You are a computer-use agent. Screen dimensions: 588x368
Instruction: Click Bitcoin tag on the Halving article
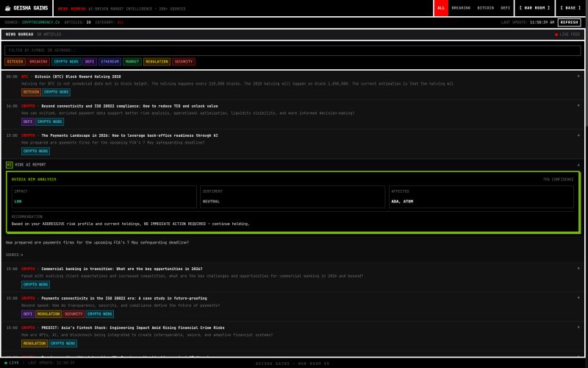(31, 92)
